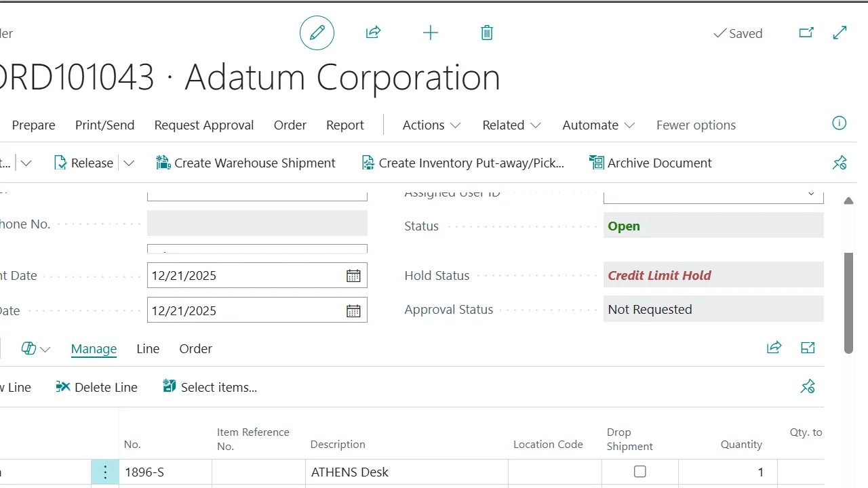Click the share icon in the header
Viewport: 868px width, 488px height.
(374, 33)
